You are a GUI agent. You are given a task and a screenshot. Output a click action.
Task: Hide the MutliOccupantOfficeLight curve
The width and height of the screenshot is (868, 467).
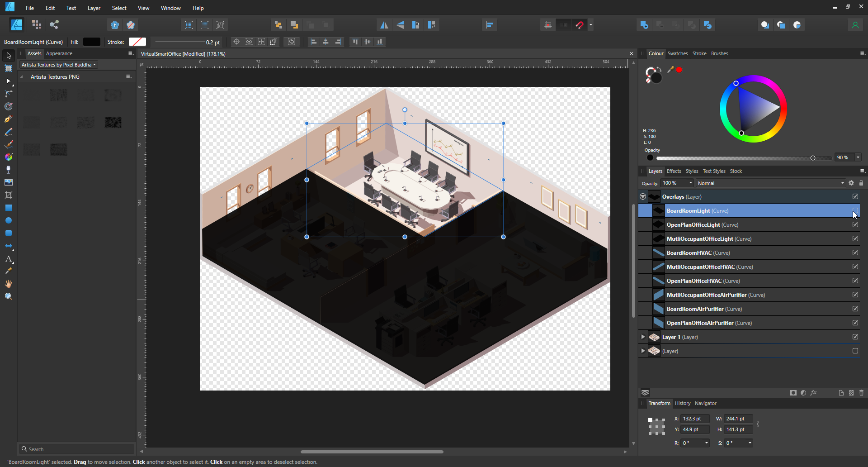click(855, 238)
